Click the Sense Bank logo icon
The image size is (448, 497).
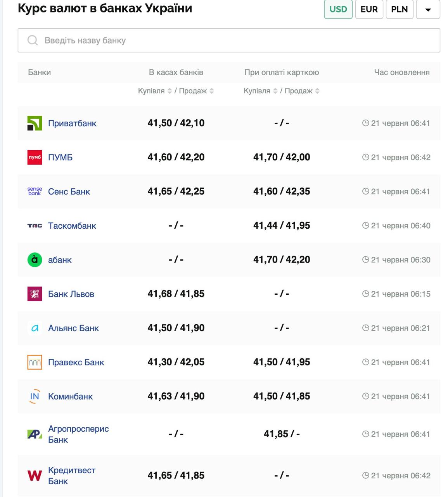point(35,191)
